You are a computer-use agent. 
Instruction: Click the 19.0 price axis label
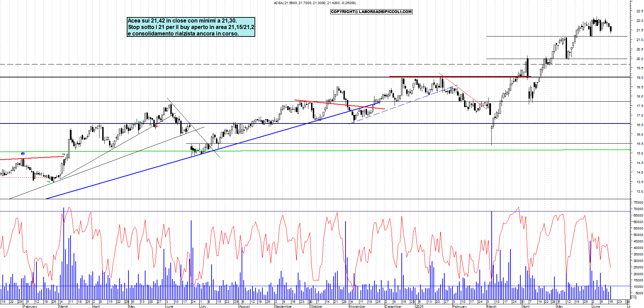[640, 78]
